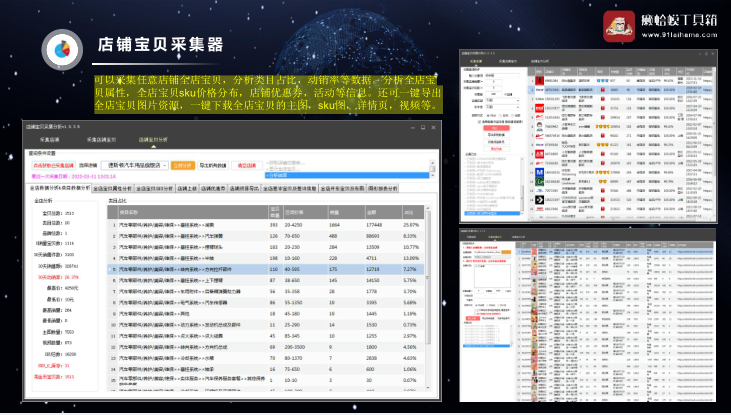Click the 最高价: 4250元 statistic
The width and height of the screenshot is (731, 415).
[62, 289]
